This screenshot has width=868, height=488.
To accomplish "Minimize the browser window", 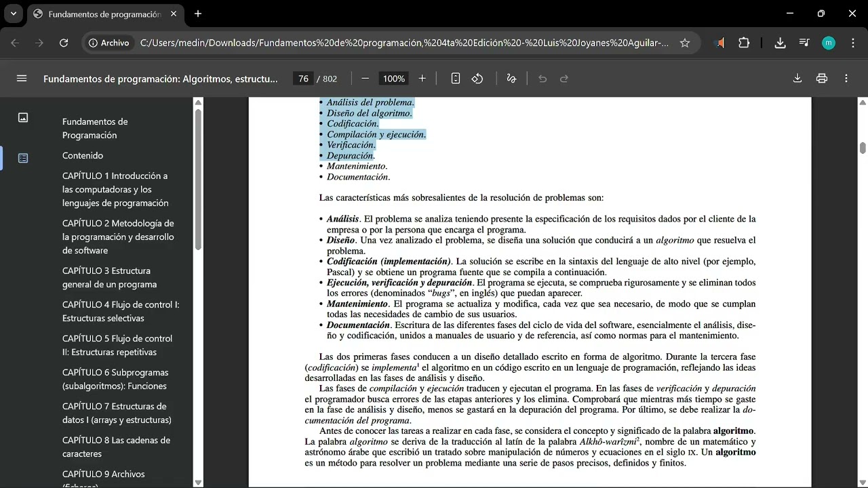I will (x=790, y=14).
